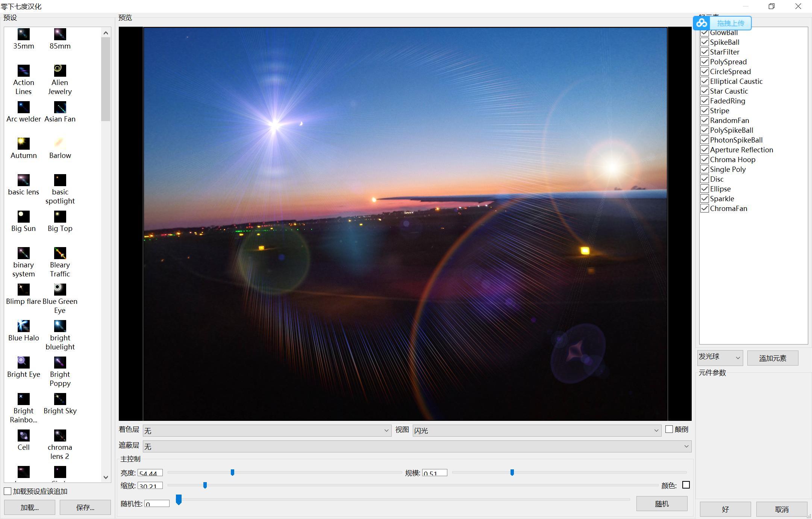
Task: Select Aperture Reflection in elements list
Action: click(x=741, y=150)
